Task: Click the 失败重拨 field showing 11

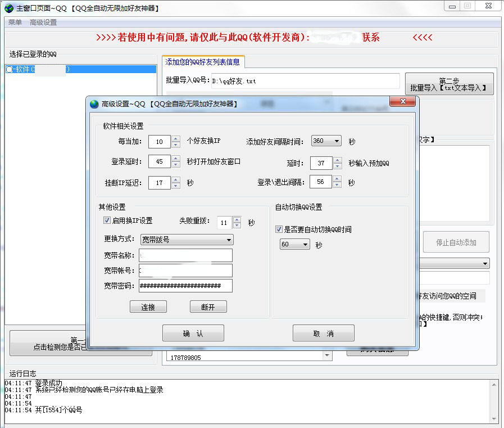Action: point(224,223)
